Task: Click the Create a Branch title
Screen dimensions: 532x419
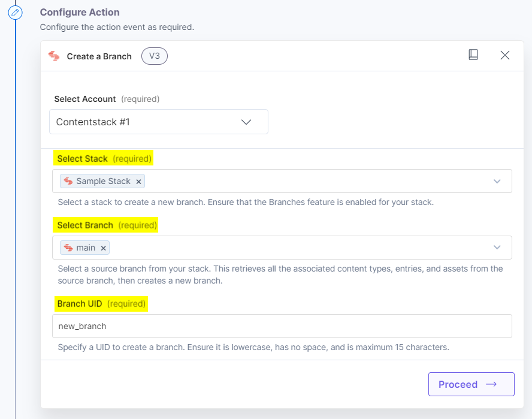Action: click(99, 56)
